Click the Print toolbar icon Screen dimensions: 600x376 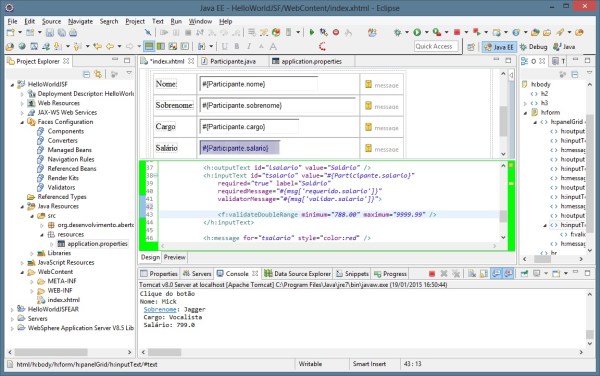click(x=73, y=33)
